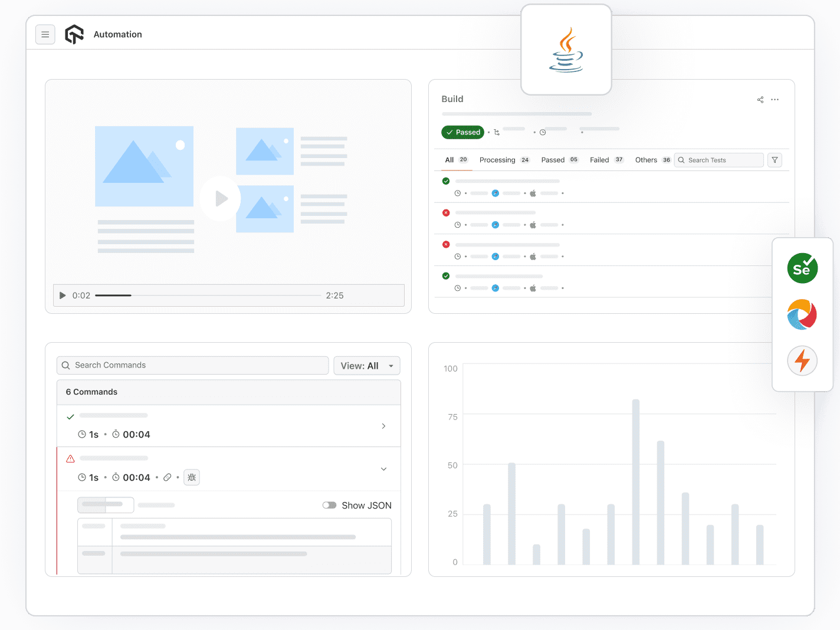Click the Search Tests input field

tap(719, 160)
